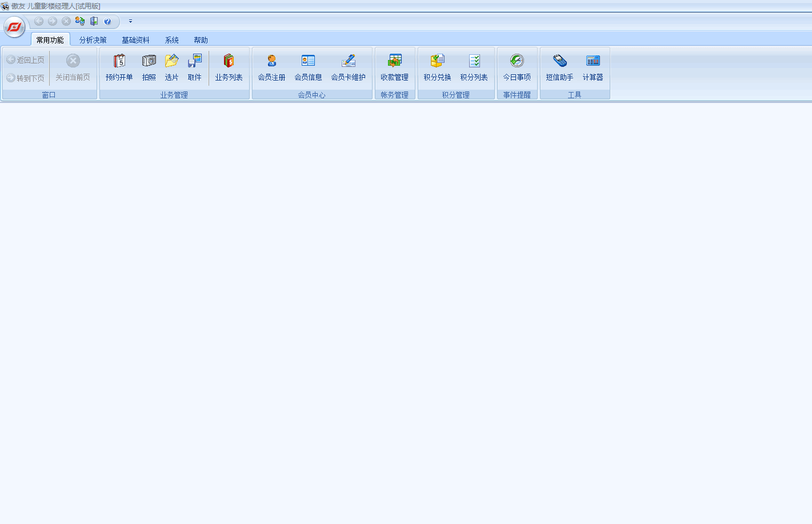This screenshot has height=524, width=812.
Task: Open the 系统 ribbon tab
Action: 171,40
